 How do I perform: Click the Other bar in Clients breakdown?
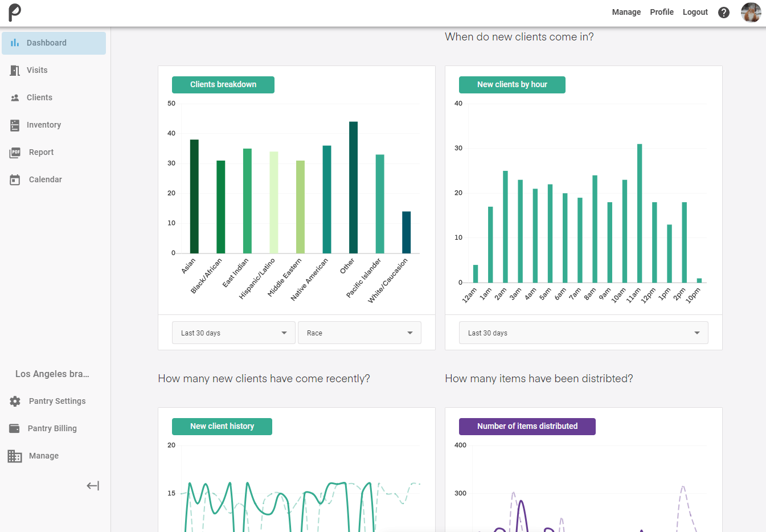coord(353,187)
